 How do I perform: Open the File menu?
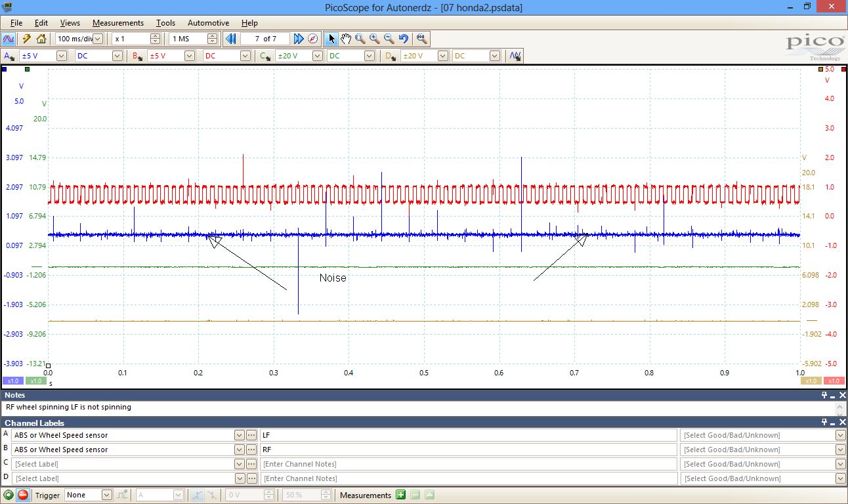(16, 23)
